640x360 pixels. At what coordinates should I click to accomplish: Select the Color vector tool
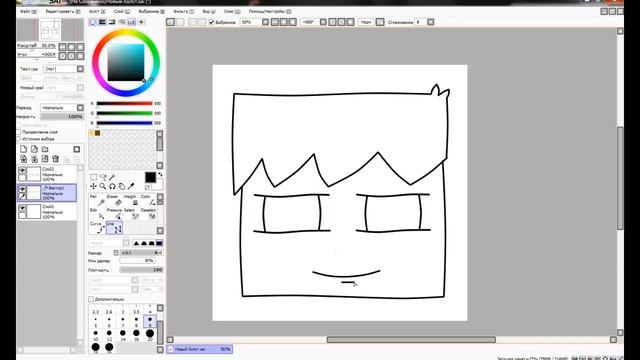[x=148, y=200]
